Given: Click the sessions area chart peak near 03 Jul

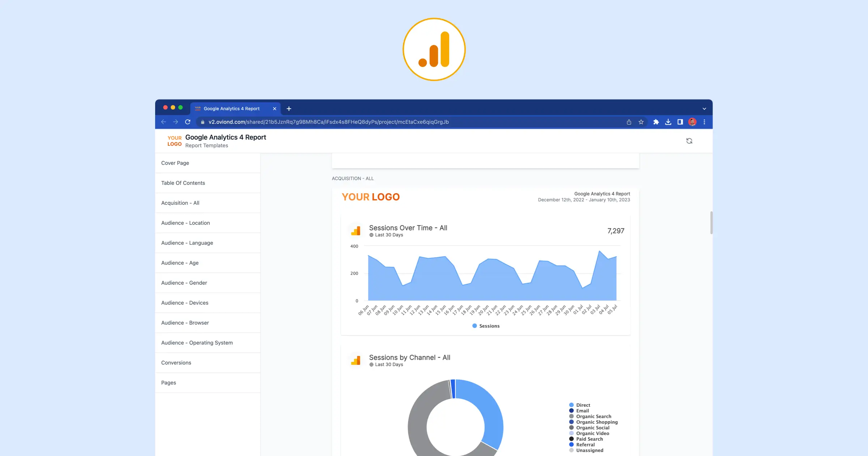Looking at the screenshot, I should tap(599, 251).
